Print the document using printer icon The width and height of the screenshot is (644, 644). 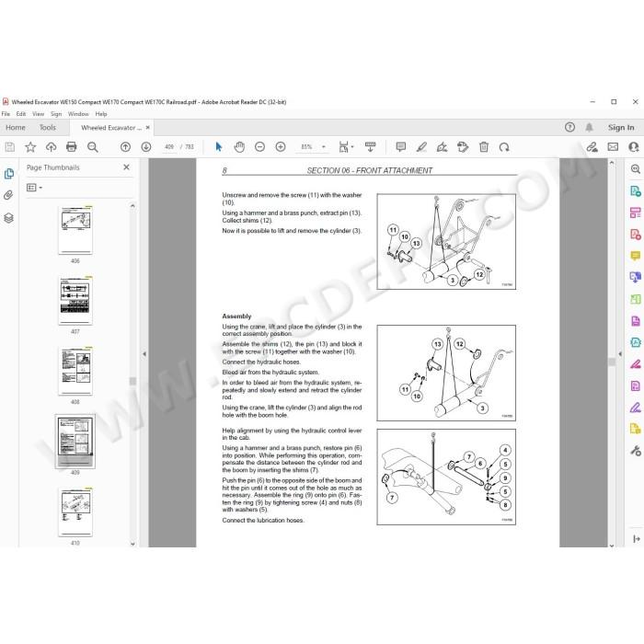coord(72,146)
